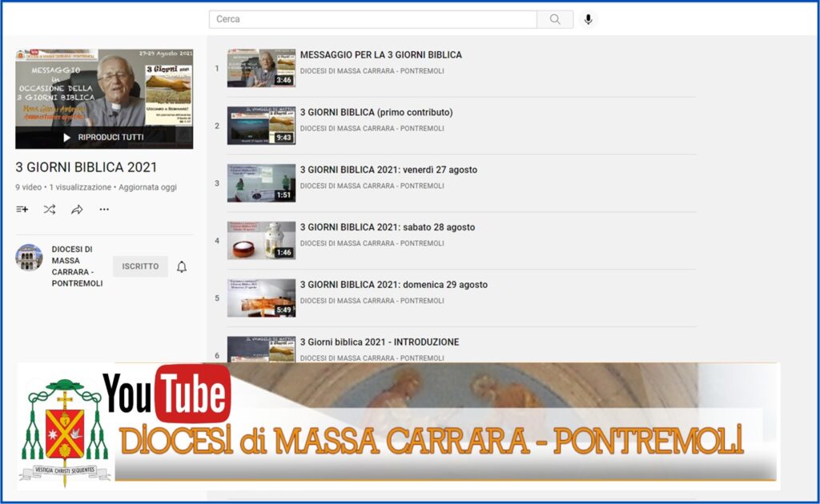This screenshot has height=504, width=820.
Task: Click the channel avatar image
Action: pyautogui.click(x=29, y=258)
